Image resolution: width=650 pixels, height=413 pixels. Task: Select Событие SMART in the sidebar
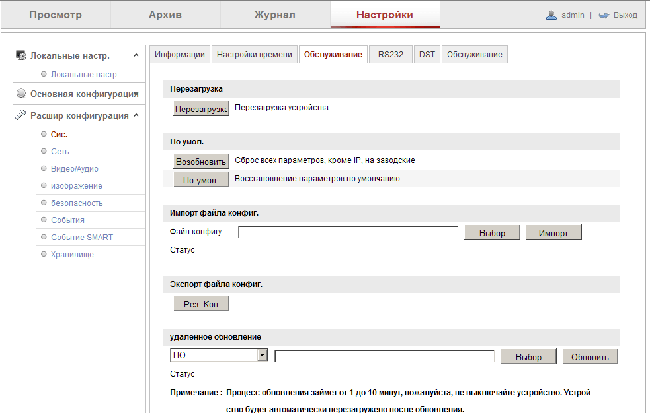click(x=82, y=237)
